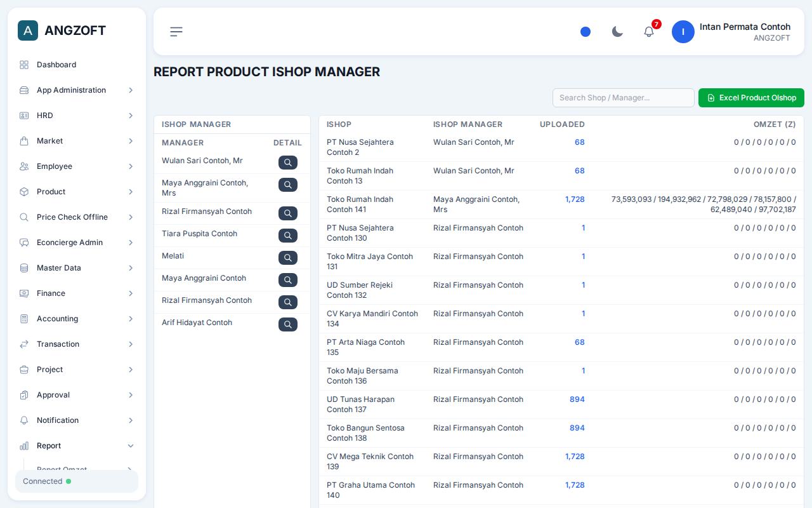Viewport: 812px width, 508px height.
Task: Click uploaded count 68 for Contoh 135
Action: [x=580, y=342]
